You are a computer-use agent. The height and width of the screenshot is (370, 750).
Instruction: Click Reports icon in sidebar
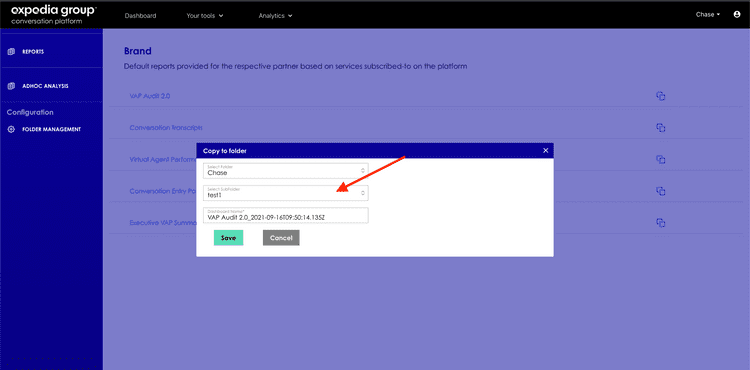pos(11,52)
